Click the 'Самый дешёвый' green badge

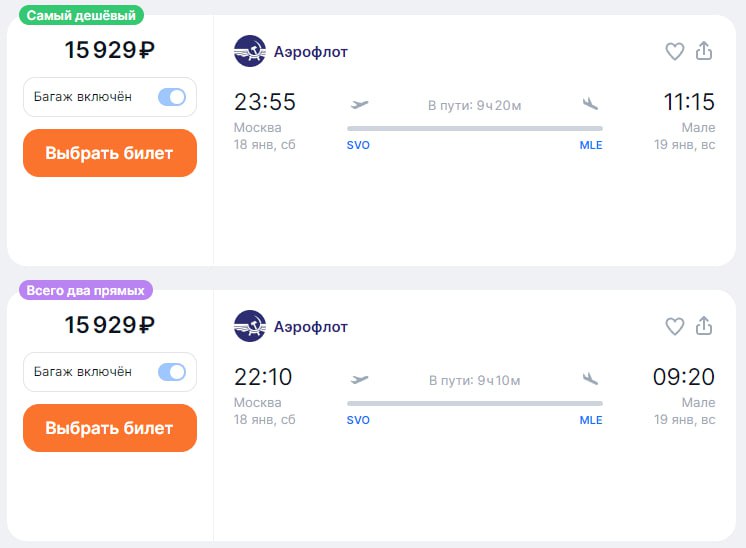tap(81, 15)
